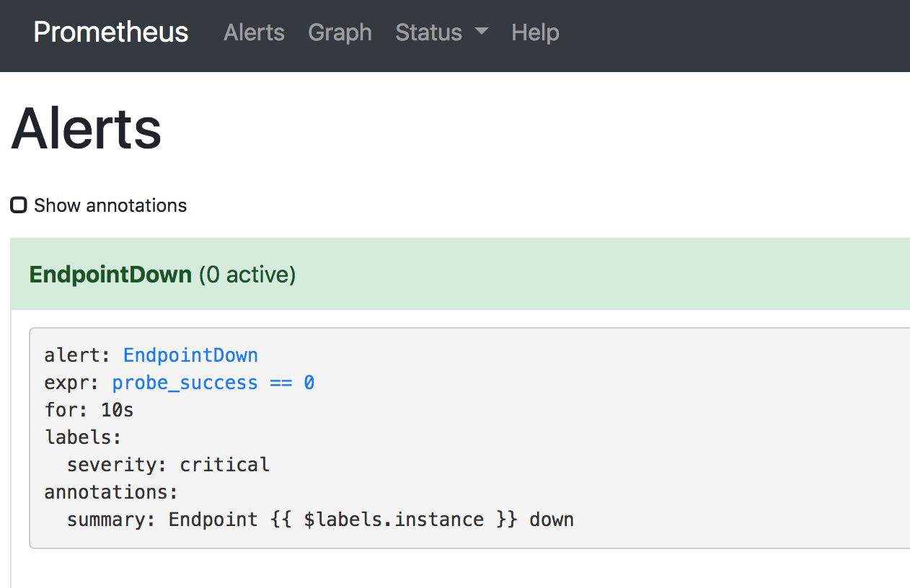The height and width of the screenshot is (588, 910).
Task: Select the 'Alerts' page heading
Action: [x=87, y=128]
